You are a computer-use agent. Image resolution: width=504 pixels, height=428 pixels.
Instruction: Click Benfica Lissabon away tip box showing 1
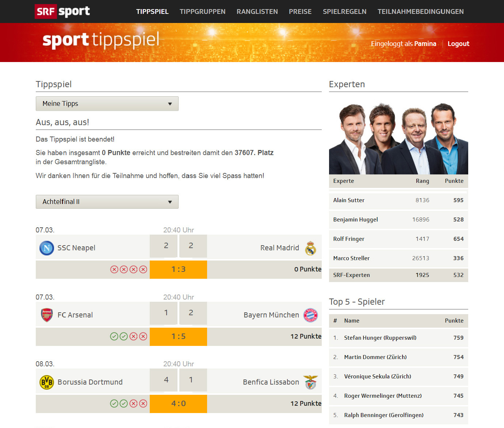click(x=193, y=380)
